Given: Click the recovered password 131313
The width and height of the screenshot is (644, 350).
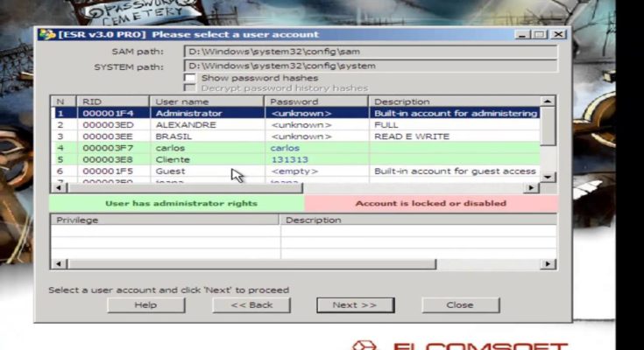Looking at the screenshot, I should coord(289,159).
